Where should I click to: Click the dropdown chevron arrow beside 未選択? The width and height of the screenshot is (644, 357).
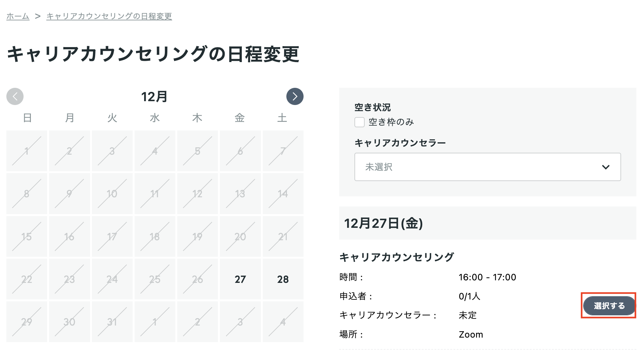[x=605, y=167]
